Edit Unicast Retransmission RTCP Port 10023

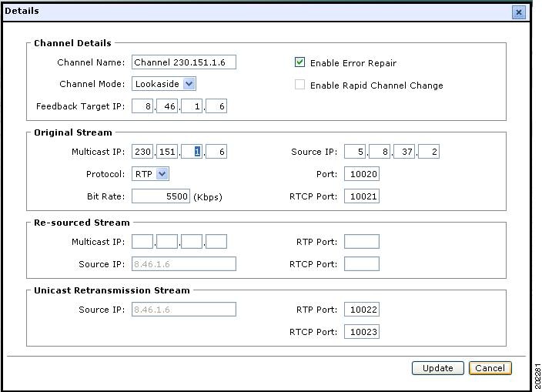[x=362, y=332]
